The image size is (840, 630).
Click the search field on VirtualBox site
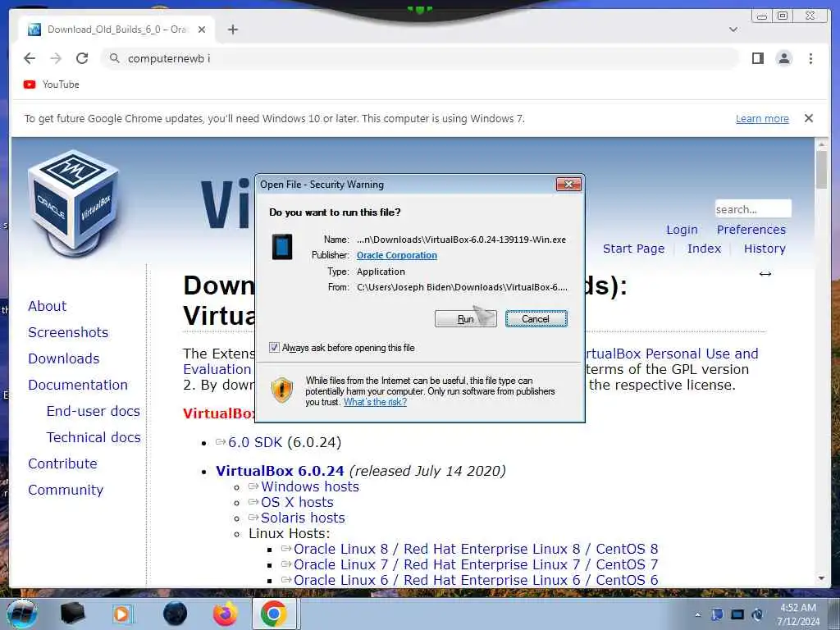point(753,209)
